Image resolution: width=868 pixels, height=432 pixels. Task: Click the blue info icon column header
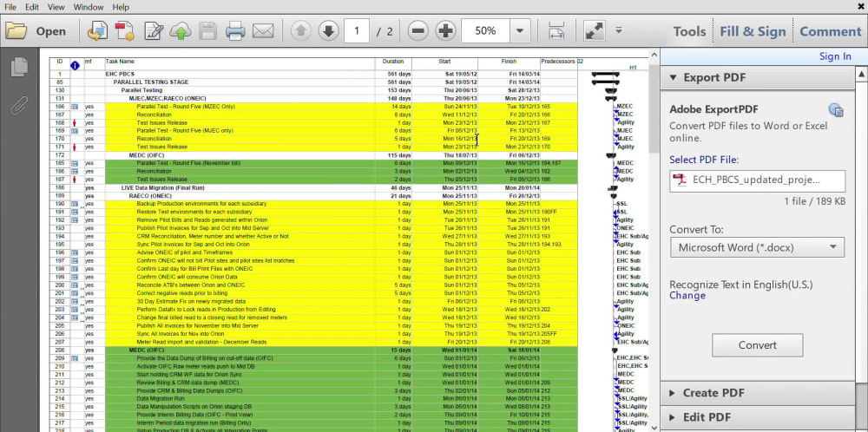click(x=75, y=65)
